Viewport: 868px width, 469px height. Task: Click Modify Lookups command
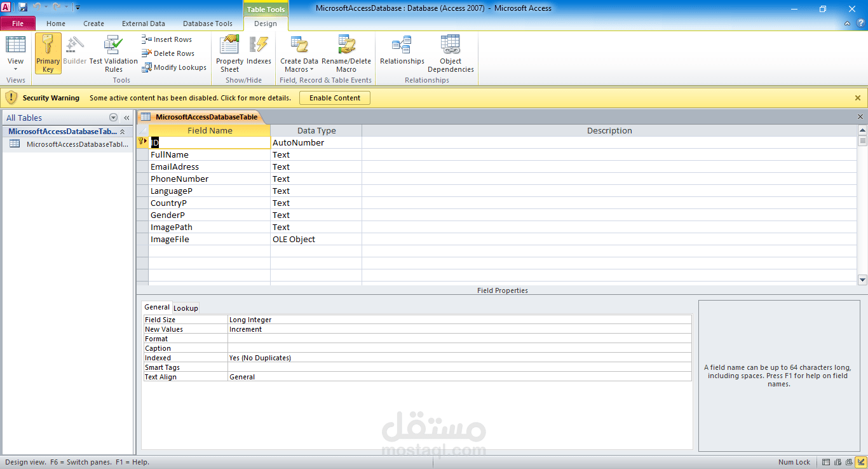click(174, 67)
